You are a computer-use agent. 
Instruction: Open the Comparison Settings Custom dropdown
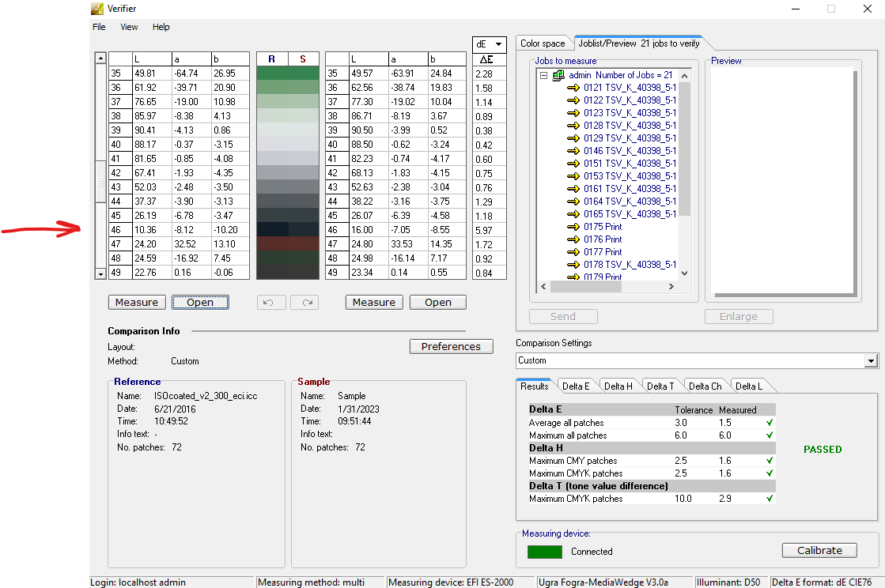pos(872,361)
